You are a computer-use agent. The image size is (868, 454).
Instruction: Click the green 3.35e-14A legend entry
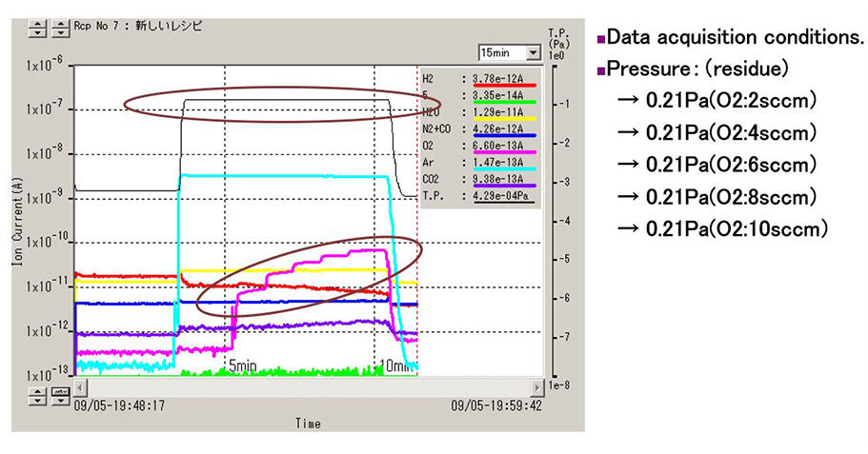tap(499, 97)
